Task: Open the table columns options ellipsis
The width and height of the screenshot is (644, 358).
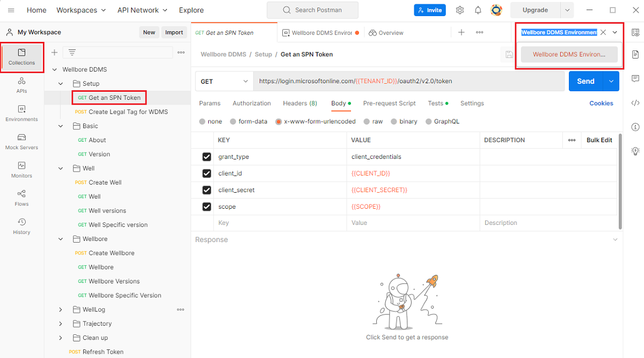Action: (572, 140)
